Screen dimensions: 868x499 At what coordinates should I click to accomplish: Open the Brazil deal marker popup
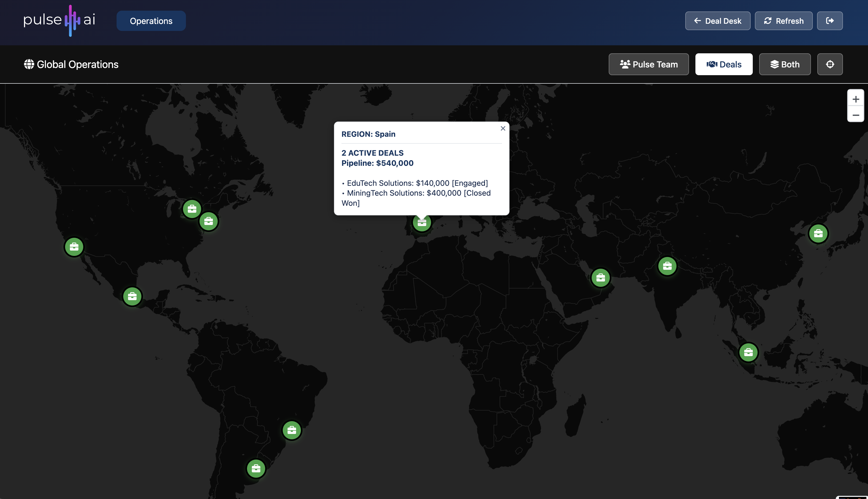(292, 430)
